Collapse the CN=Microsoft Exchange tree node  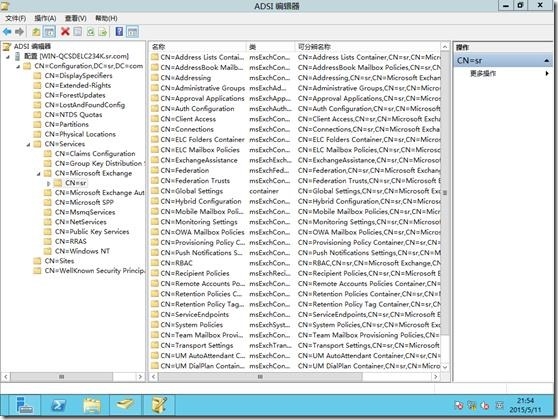pos(38,174)
